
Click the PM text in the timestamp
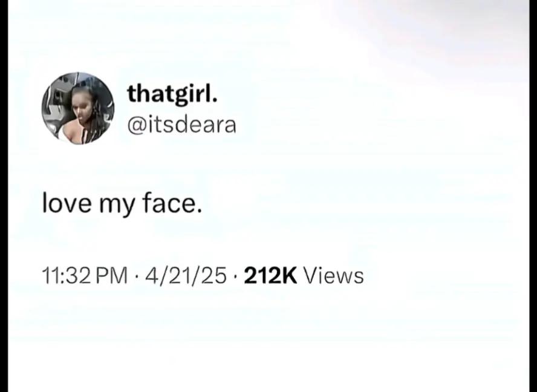coord(112,276)
